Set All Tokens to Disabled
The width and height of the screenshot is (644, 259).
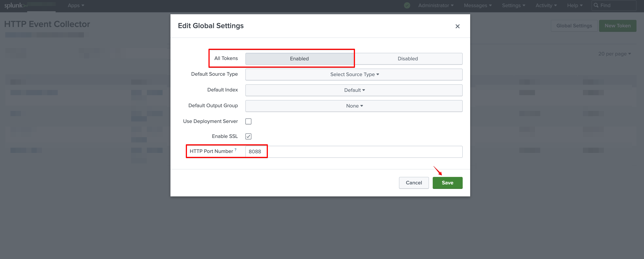[407, 58]
